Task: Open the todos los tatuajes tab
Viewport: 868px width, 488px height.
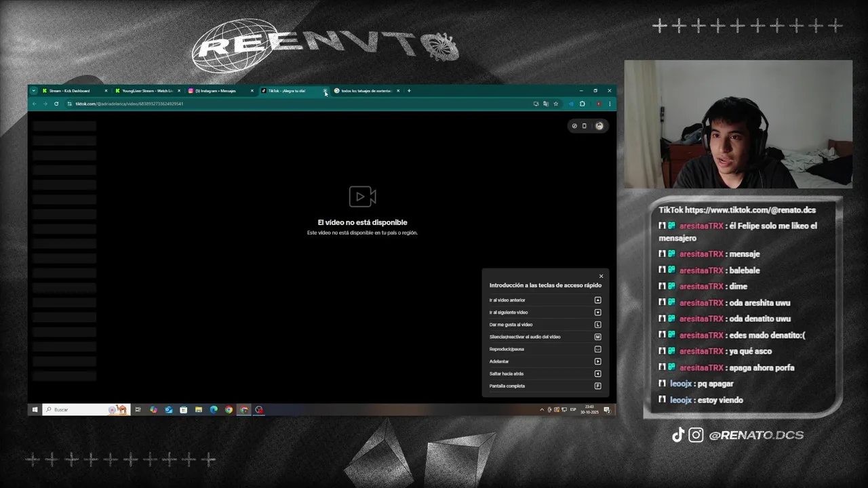Action: point(366,91)
